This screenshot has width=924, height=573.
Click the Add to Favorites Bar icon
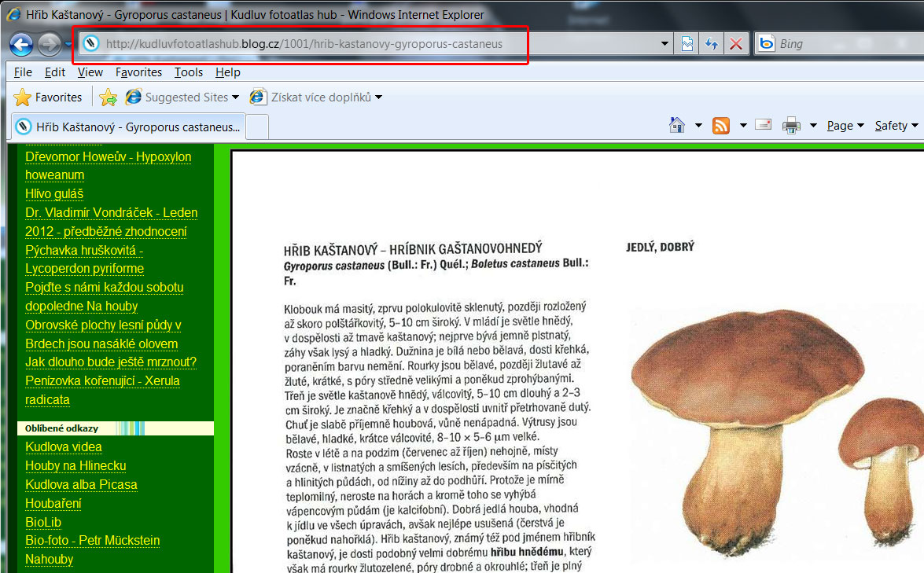[109, 97]
